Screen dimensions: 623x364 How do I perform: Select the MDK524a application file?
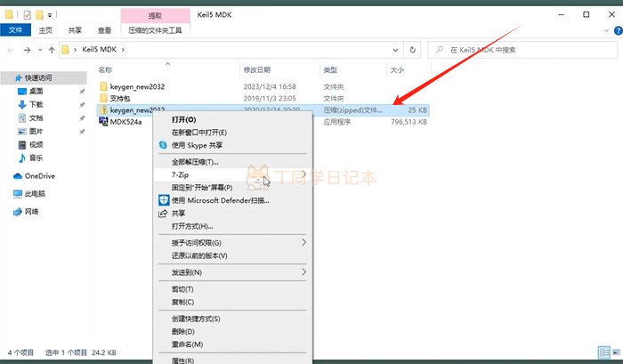pos(125,122)
